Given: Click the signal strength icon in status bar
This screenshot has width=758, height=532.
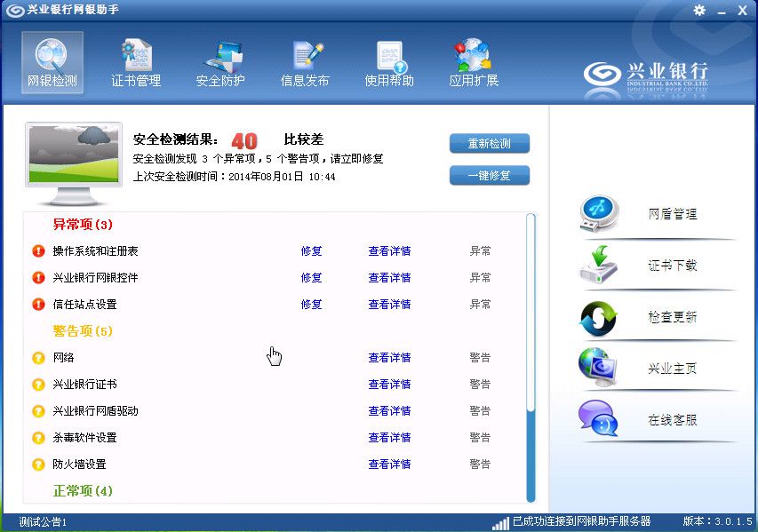Looking at the screenshot, I should tap(501, 523).
